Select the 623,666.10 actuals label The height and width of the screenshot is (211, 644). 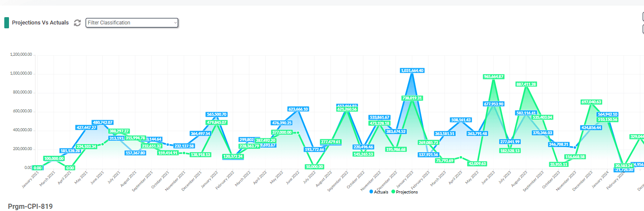(298, 109)
